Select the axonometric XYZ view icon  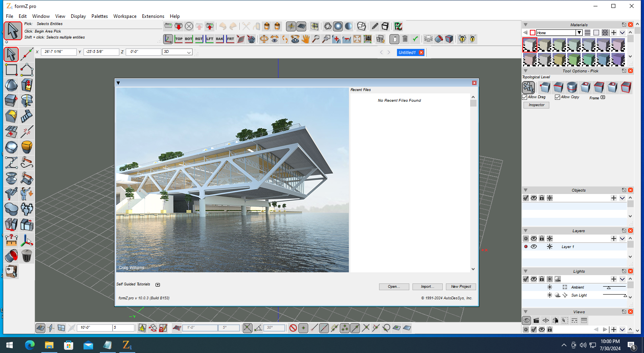click(168, 39)
